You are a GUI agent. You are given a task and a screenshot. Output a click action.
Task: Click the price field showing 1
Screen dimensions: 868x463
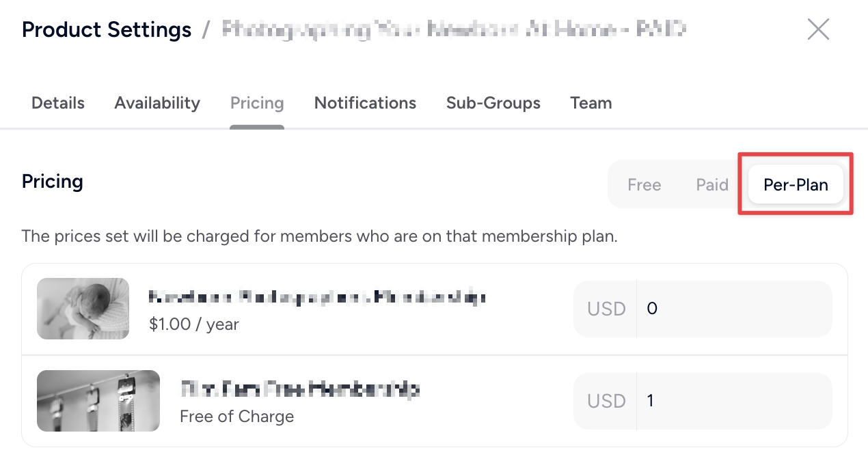(x=734, y=400)
